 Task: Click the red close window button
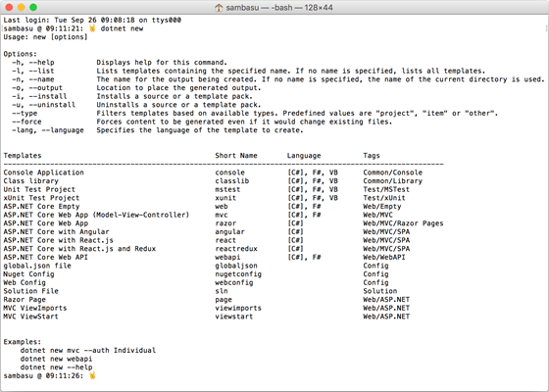click(9, 8)
